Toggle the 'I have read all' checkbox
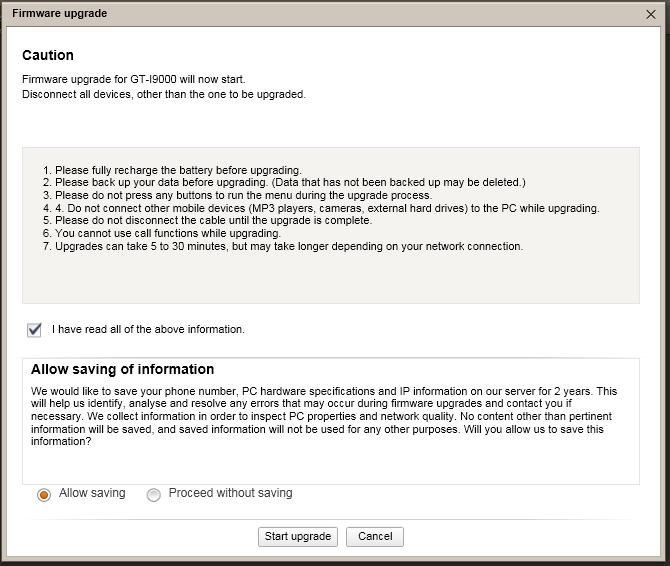This screenshot has width=670, height=566. pyautogui.click(x=34, y=329)
